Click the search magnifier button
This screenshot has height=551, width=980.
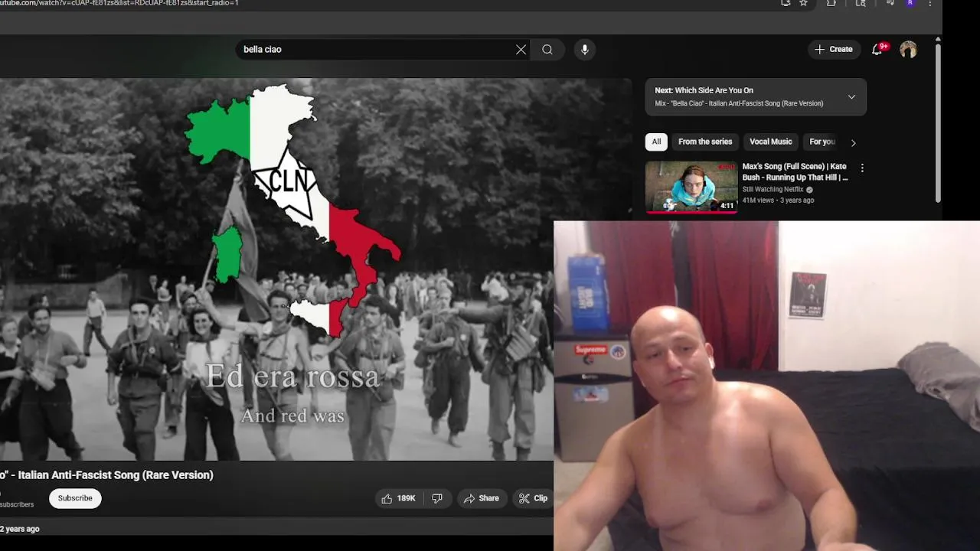click(x=547, y=50)
